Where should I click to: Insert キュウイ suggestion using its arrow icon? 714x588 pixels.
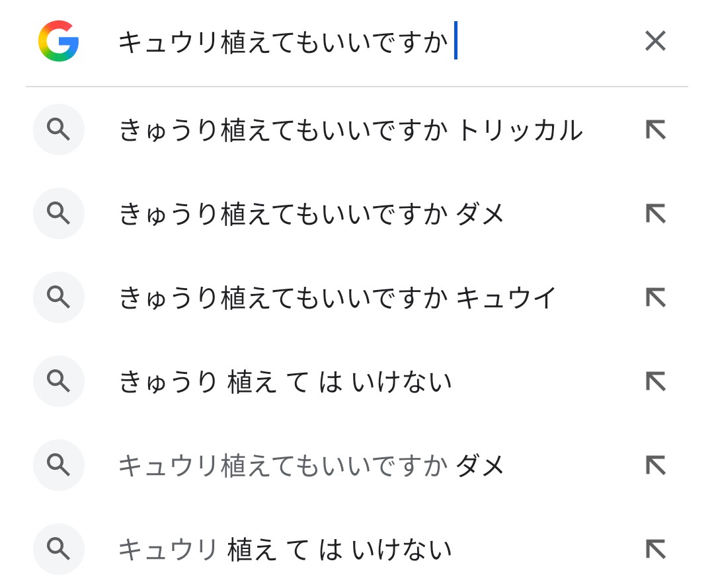(x=655, y=298)
